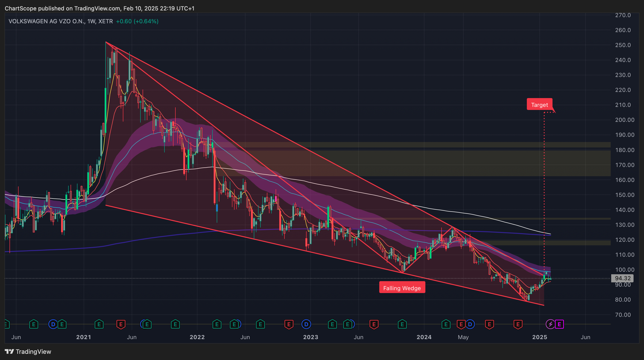Click the 94.32 current price tag
The width and height of the screenshot is (644, 360).
623,278
